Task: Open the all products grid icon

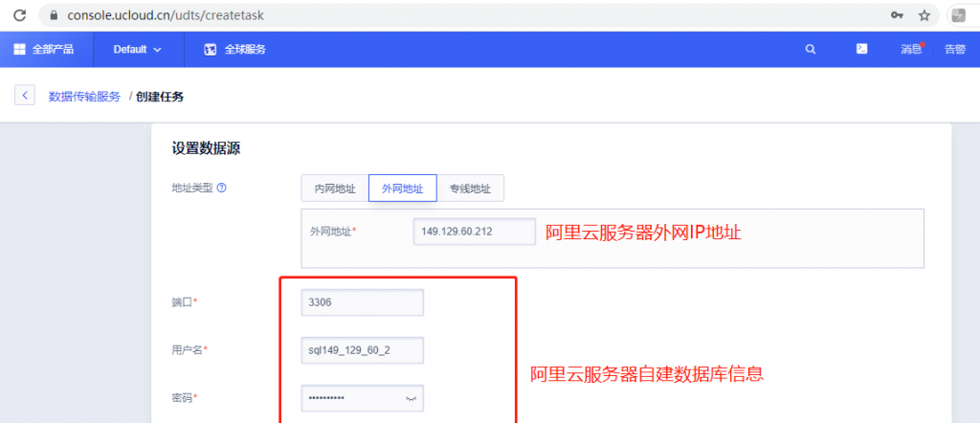Action: click(x=19, y=50)
